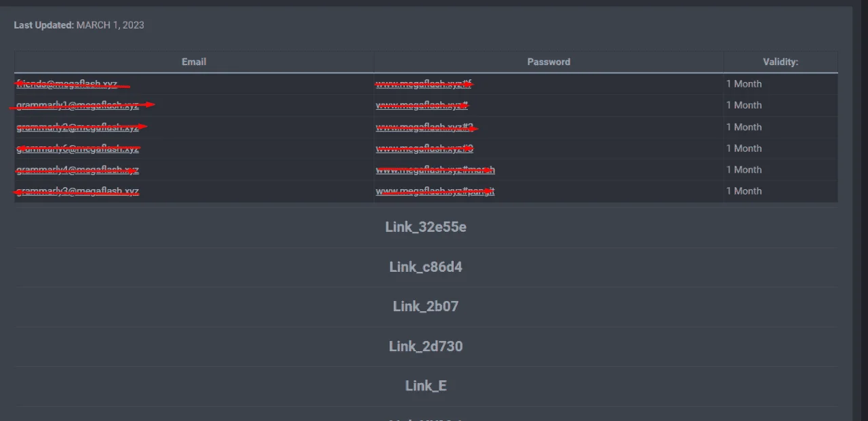The width and height of the screenshot is (868, 421).
Task: Click the password in the friends row
Action: point(423,84)
